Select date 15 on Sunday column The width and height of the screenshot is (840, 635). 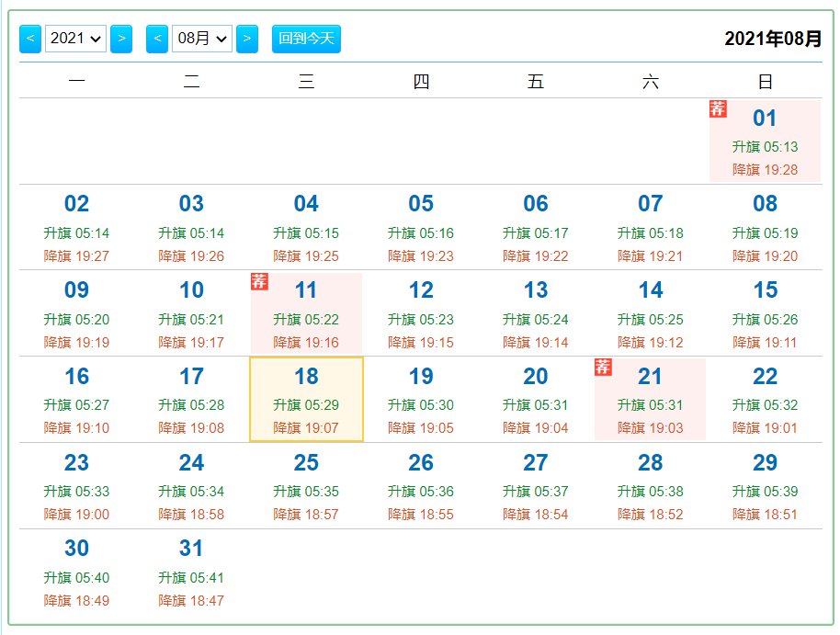click(765, 313)
